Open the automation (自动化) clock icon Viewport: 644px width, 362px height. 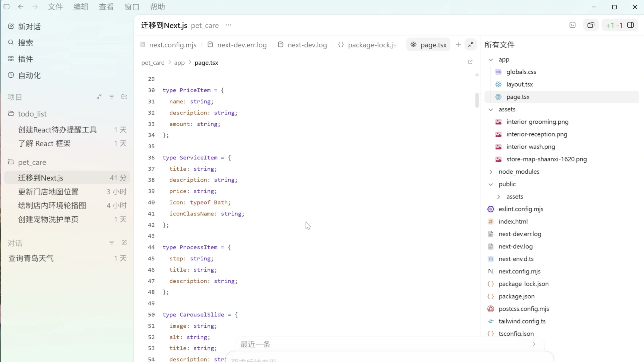tap(11, 75)
